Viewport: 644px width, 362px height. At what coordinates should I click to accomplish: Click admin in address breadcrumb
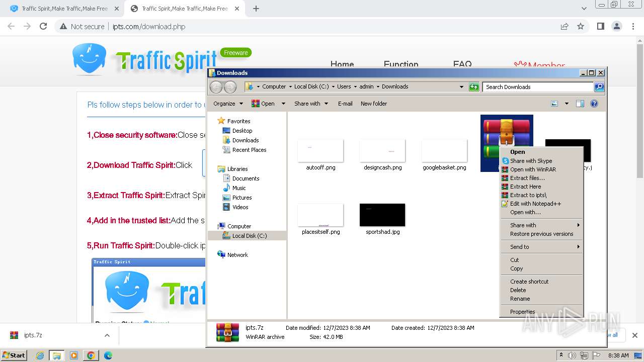[x=366, y=86]
